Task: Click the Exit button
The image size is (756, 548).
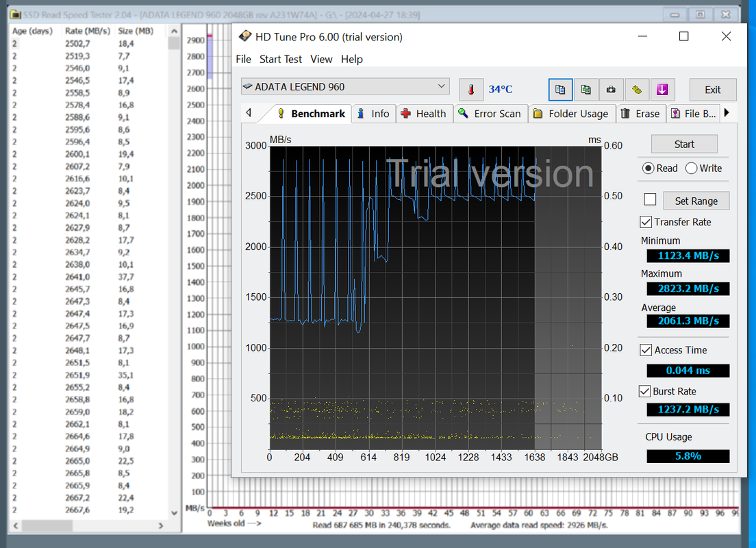Action: [x=712, y=89]
